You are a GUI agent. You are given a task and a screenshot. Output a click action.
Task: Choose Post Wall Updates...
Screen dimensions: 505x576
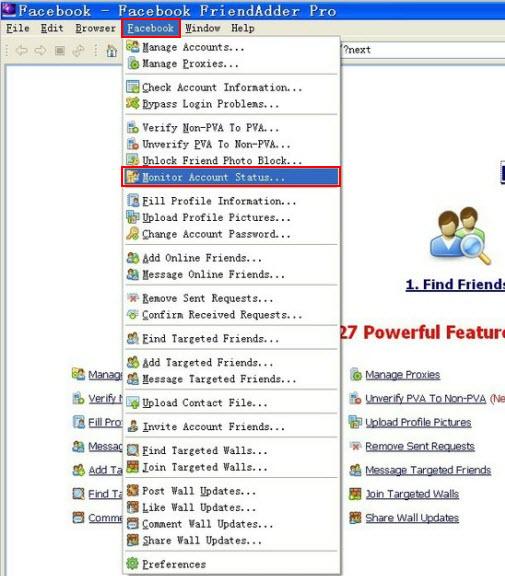point(231,491)
